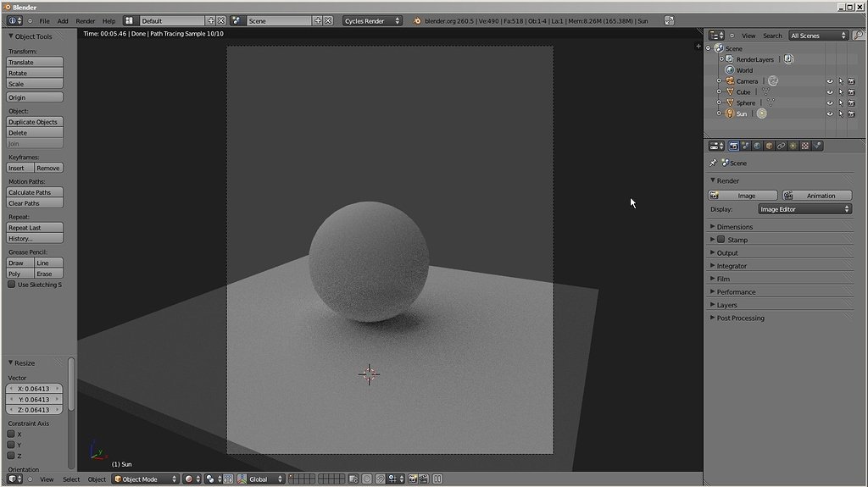Hide the Camera using its eye icon
The width and height of the screenshot is (868, 487).
[830, 81]
